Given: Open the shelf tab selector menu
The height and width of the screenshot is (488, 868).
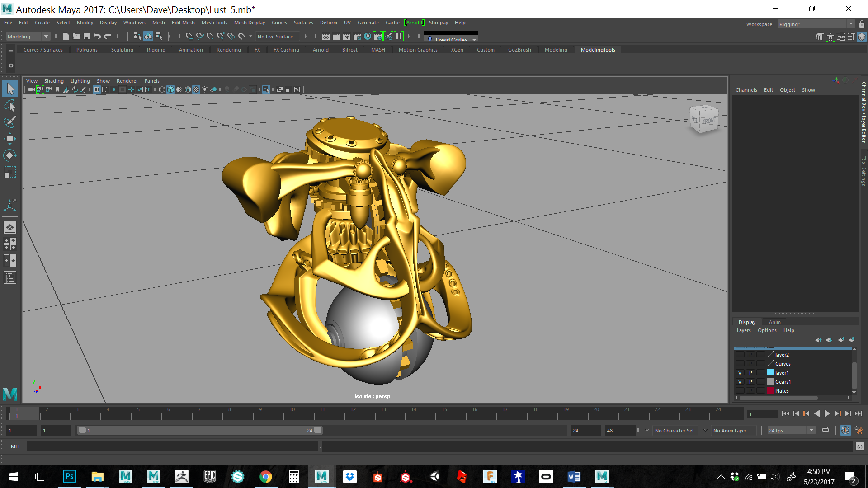Looking at the screenshot, I should 11,51.
